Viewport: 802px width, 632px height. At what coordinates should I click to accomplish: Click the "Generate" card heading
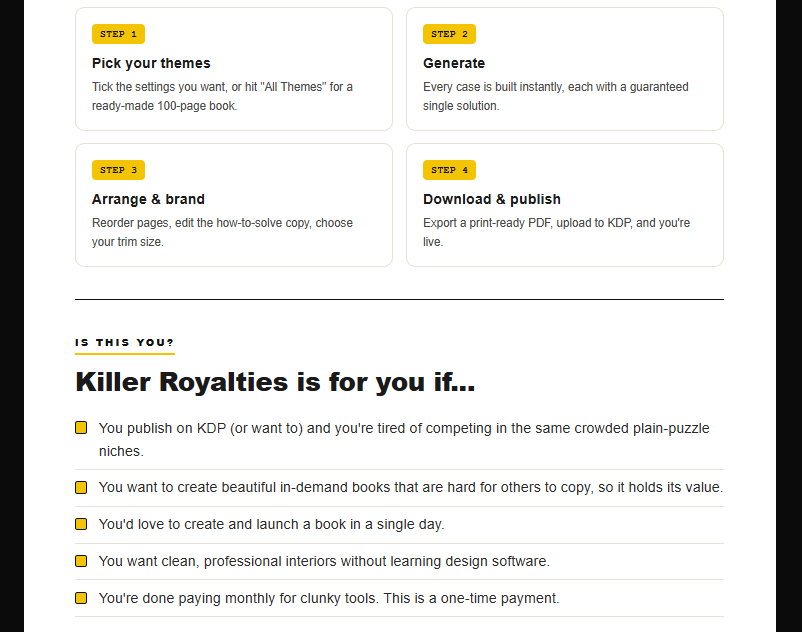(454, 63)
